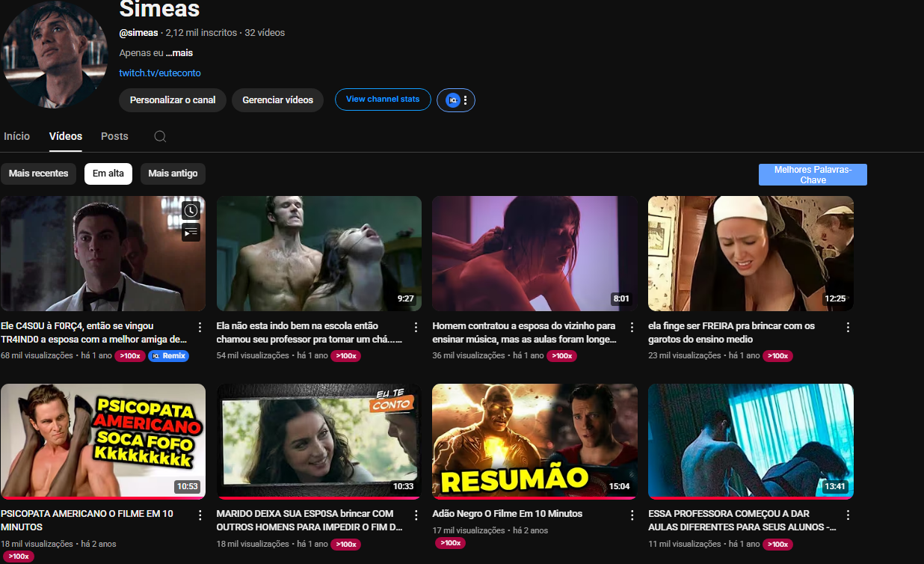The width and height of the screenshot is (924, 564).
Task: Click the >100x badge under 'Homem contratou' video
Action: click(x=561, y=356)
